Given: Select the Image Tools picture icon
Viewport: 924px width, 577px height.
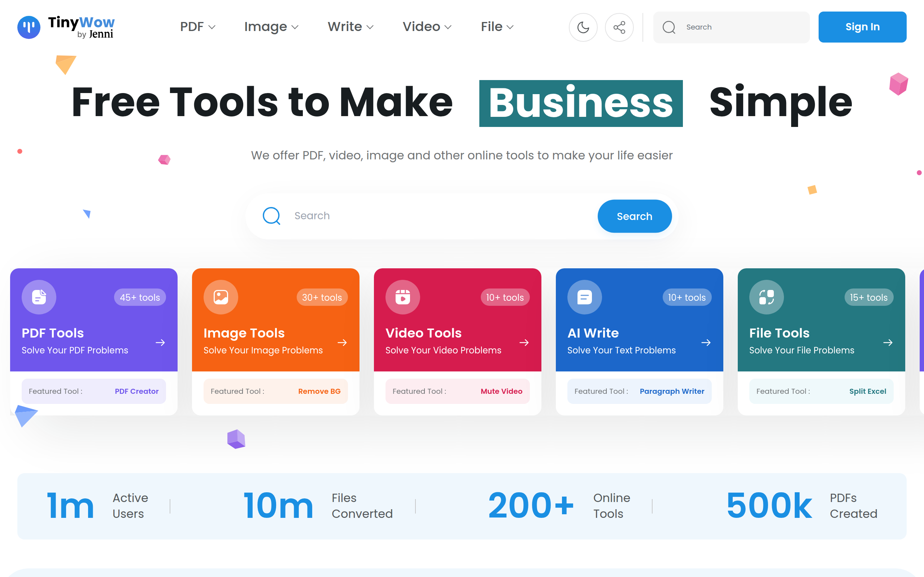Looking at the screenshot, I should (221, 297).
